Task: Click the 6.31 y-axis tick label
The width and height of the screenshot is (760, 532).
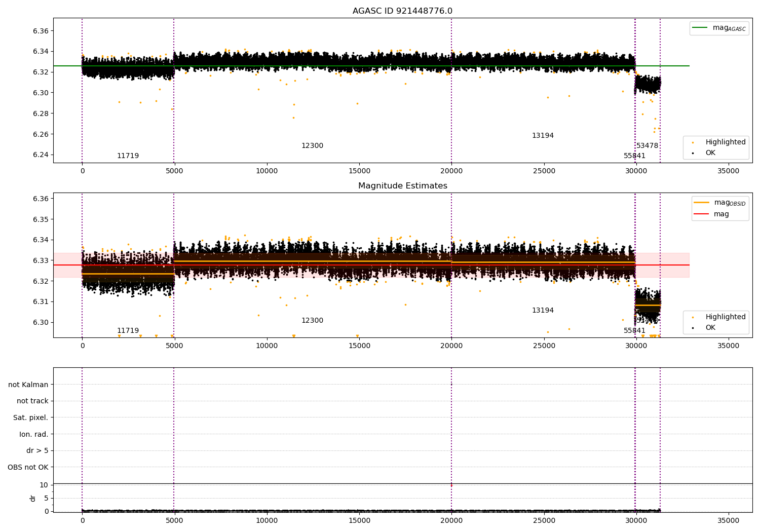Action: [41, 302]
